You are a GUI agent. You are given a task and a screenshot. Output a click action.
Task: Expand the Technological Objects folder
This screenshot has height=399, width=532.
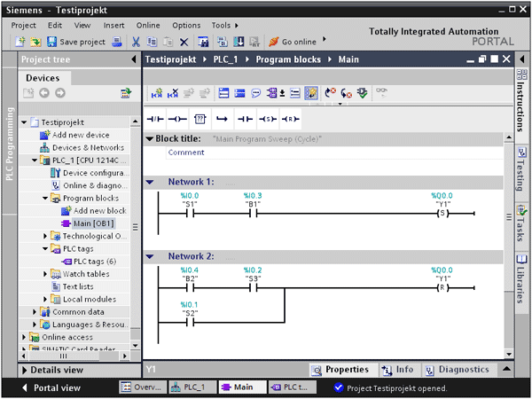tap(45, 236)
